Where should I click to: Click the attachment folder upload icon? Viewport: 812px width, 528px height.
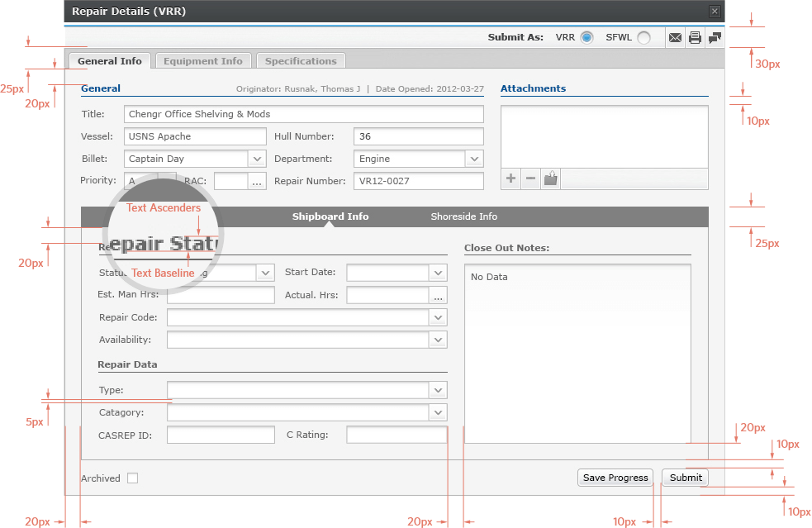click(x=550, y=178)
